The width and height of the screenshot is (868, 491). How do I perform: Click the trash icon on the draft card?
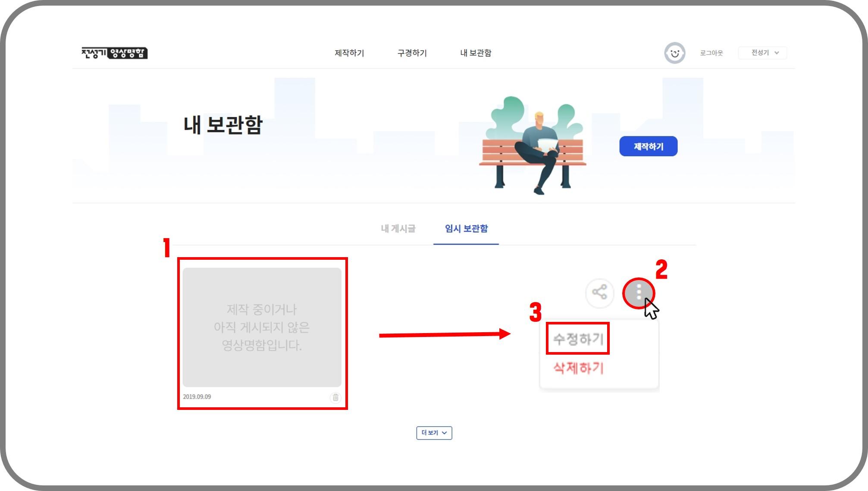pyautogui.click(x=335, y=397)
